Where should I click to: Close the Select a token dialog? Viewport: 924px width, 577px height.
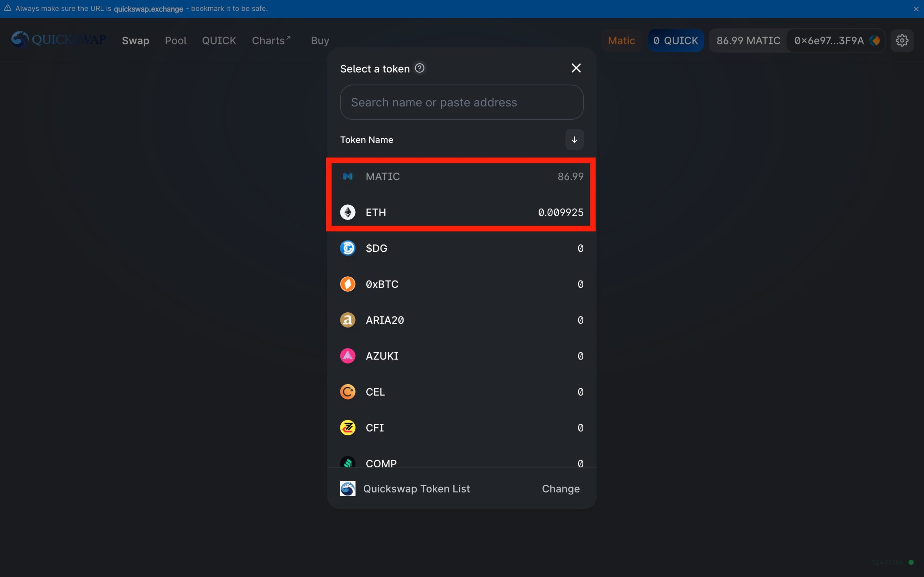point(576,68)
